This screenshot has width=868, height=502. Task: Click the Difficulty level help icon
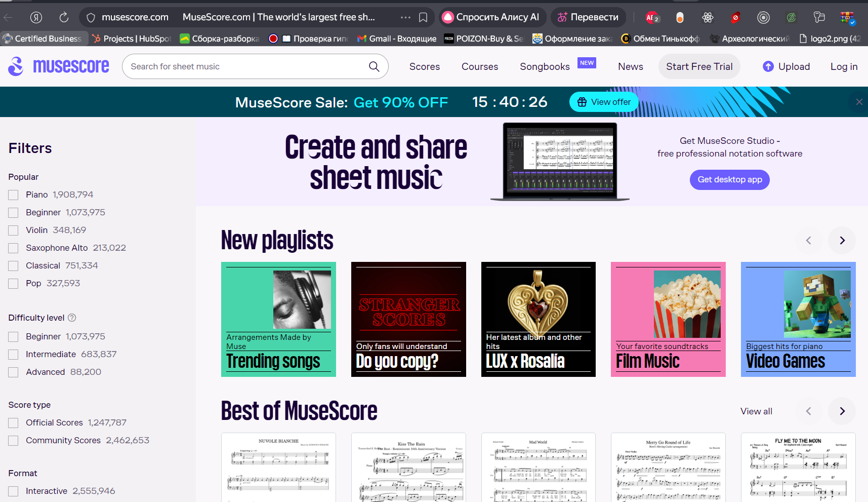72,318
